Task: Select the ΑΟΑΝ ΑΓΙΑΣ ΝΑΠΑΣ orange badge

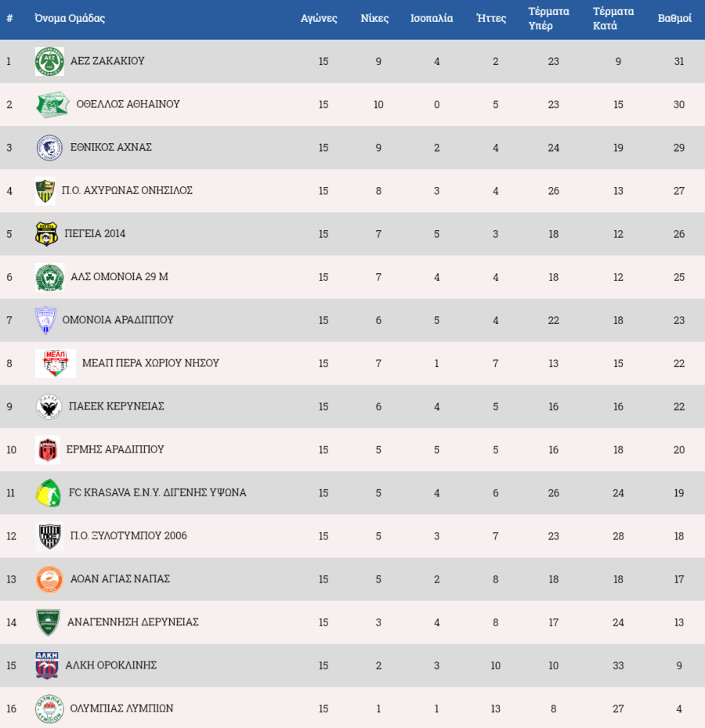Action: pos(49,579)
